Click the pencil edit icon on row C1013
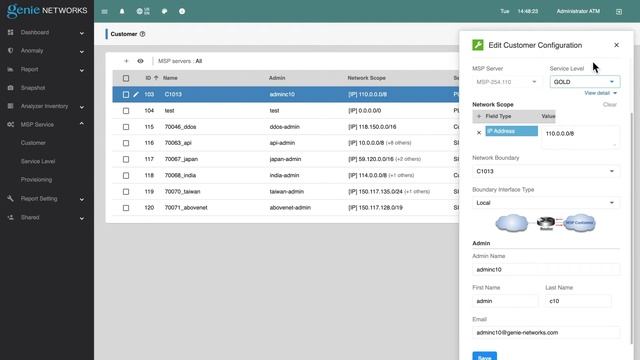Viewport: 640px width, 360px height. 136,94
